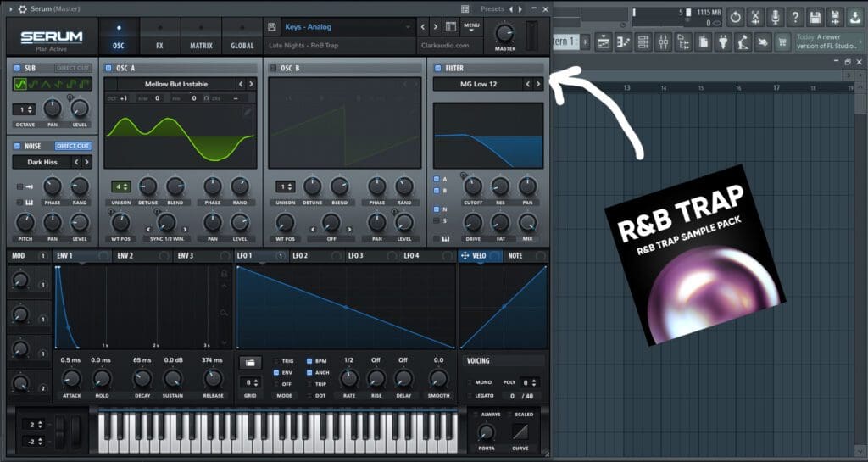Toggle filter routing for noise N
This screenshot has width=868, height=462.
pyautogui.click(x=437, y=209)
